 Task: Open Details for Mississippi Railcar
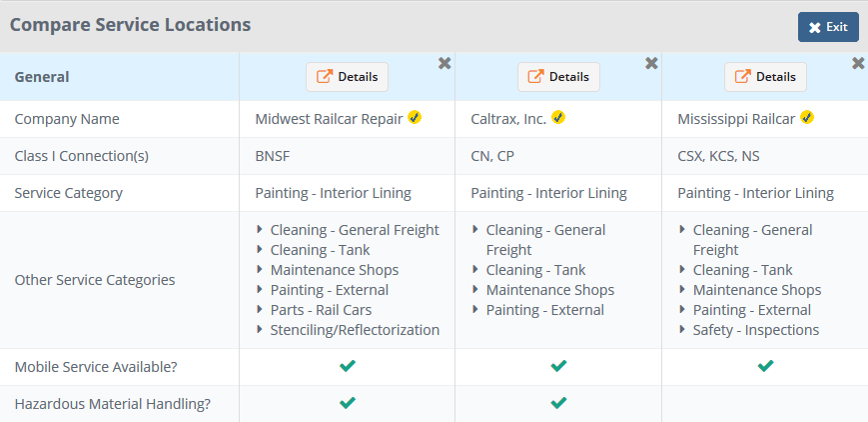pos(765,77)
